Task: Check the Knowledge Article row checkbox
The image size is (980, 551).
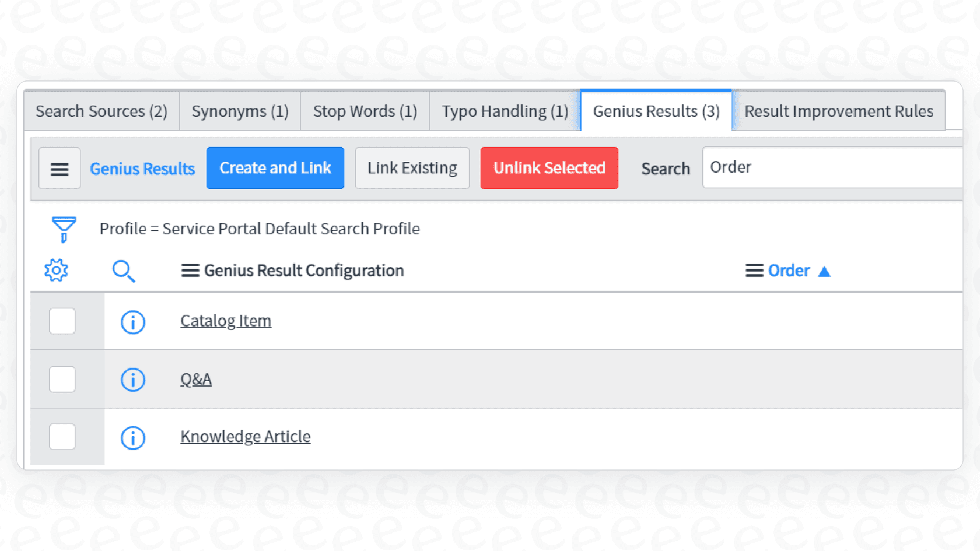Action: (x=62, y=436)
